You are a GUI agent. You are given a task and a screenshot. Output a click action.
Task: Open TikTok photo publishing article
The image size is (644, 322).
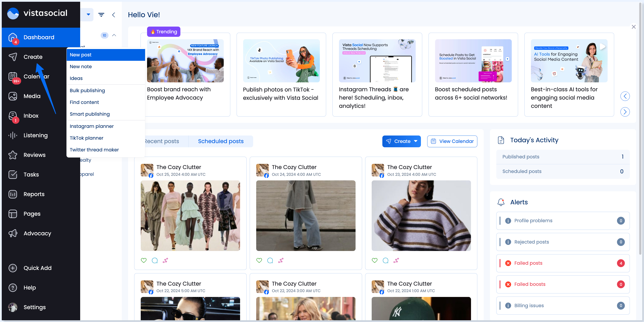point(281,75)
